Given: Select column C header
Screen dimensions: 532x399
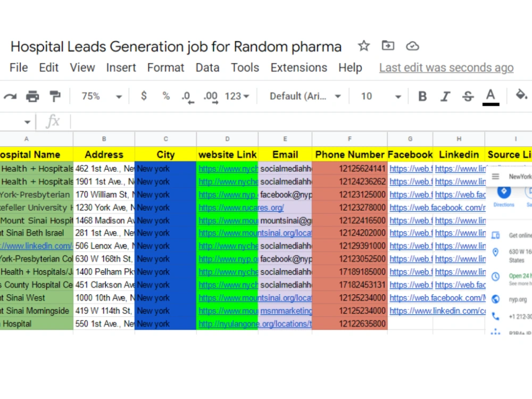Looking at the screenshot, I should (165, 139).
